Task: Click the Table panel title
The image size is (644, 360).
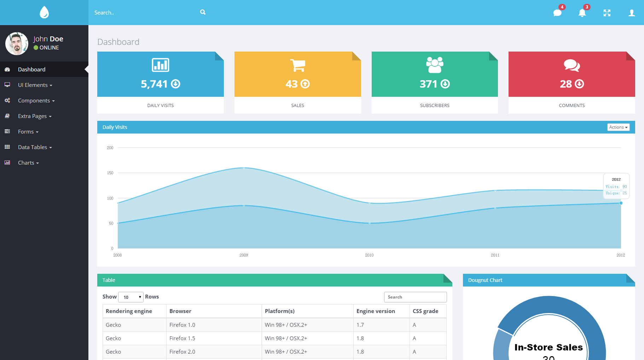Action: 109,280
